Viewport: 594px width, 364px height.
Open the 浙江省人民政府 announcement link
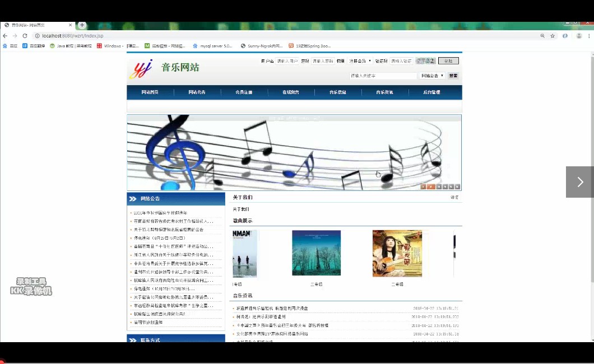[x=174, y=255]
